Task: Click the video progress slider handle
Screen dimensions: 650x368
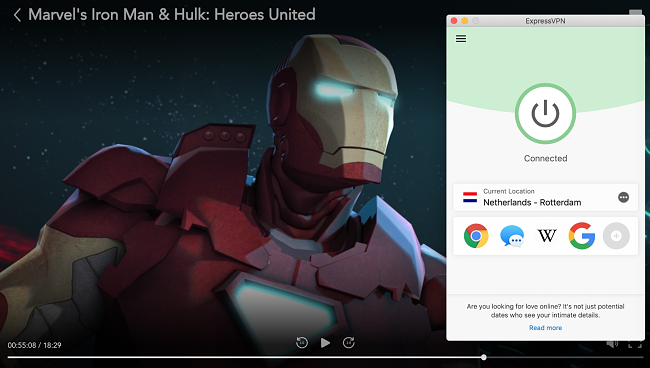Action: click(x=483, y=357)
